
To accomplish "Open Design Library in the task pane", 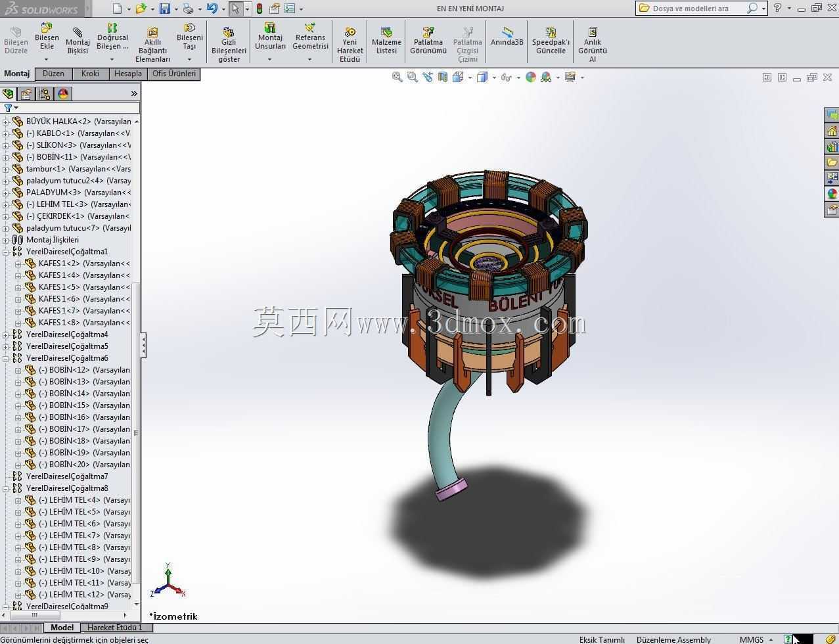I will pos(832,146).
